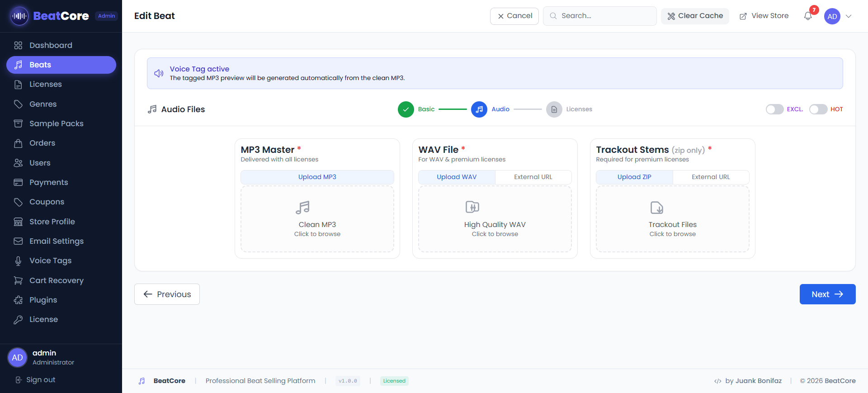This screenshot has width=868, height=393.
Task: Select External URL tab for WAV File
Action: click(x=533, y=177)
